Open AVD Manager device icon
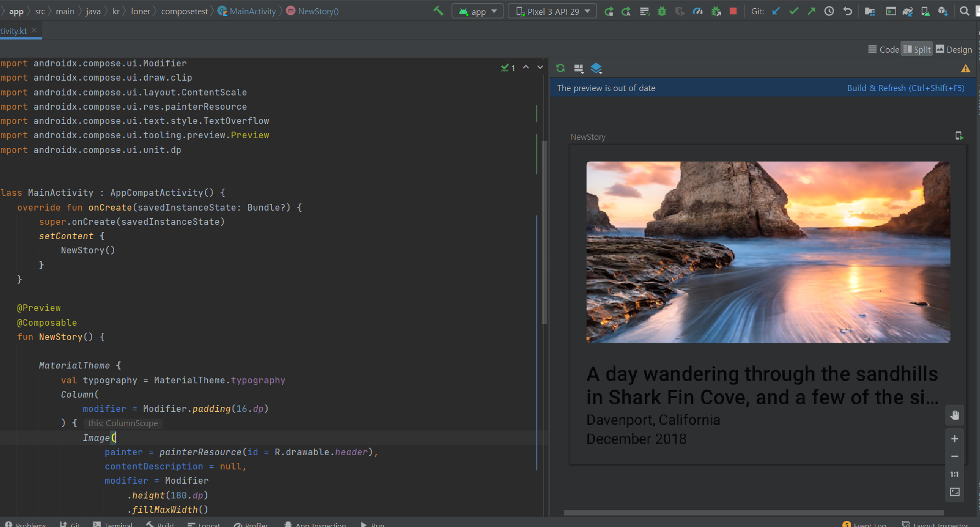Viewport: 980px width, 527px height. (925, 11)
